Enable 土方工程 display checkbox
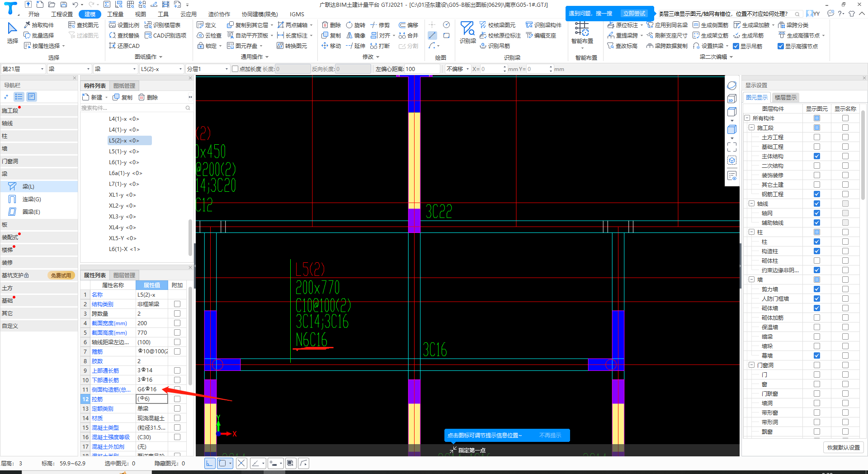Image resolution: width=868 pixels, height=474 pixels. [x=817, y=137]
